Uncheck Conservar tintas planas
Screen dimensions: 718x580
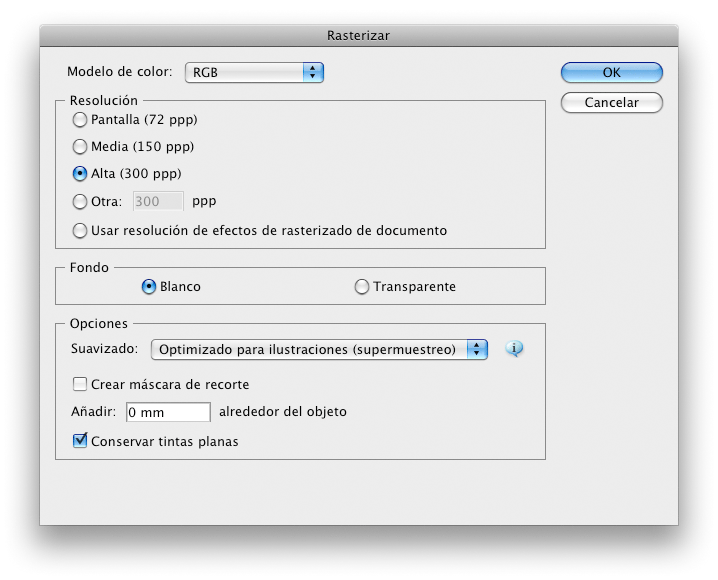click(80, 441)
